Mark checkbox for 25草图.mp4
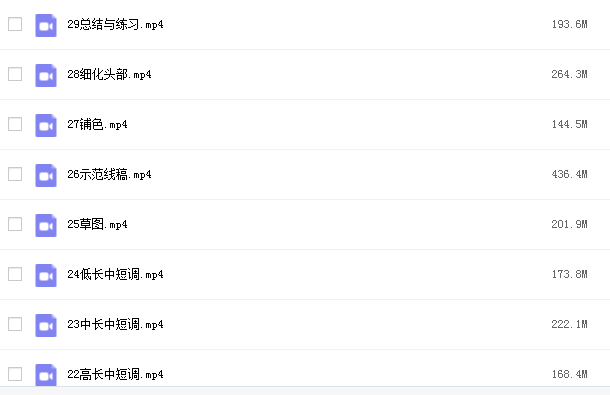Screen dimensions: 610x395 (x=15, y=224)
